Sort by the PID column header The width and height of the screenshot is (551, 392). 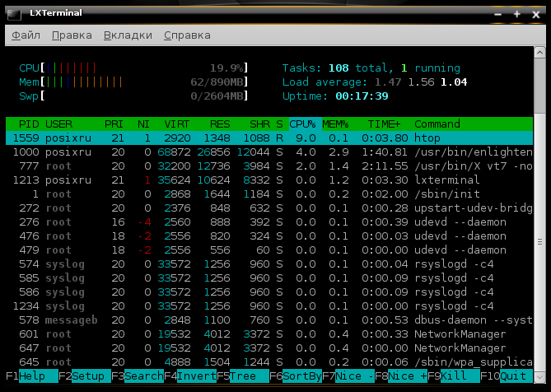[29, 124]
